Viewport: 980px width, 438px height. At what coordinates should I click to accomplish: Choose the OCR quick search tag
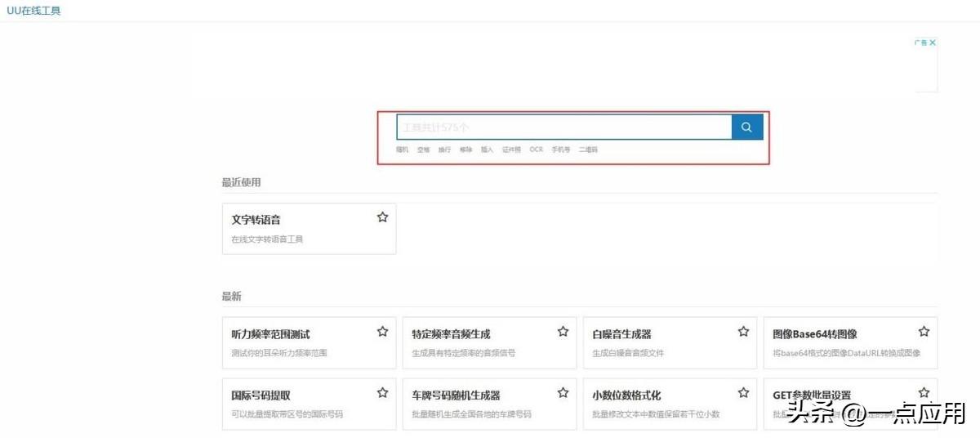[x=536, y=150]
